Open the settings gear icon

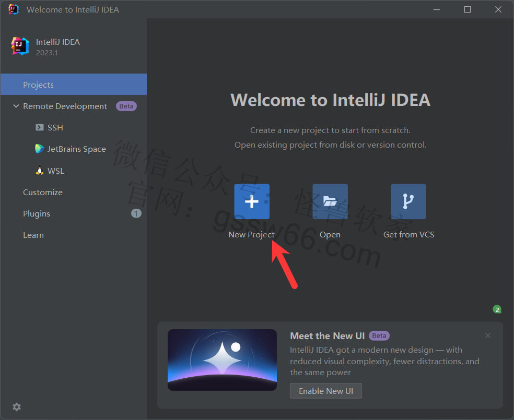point(17,407)
